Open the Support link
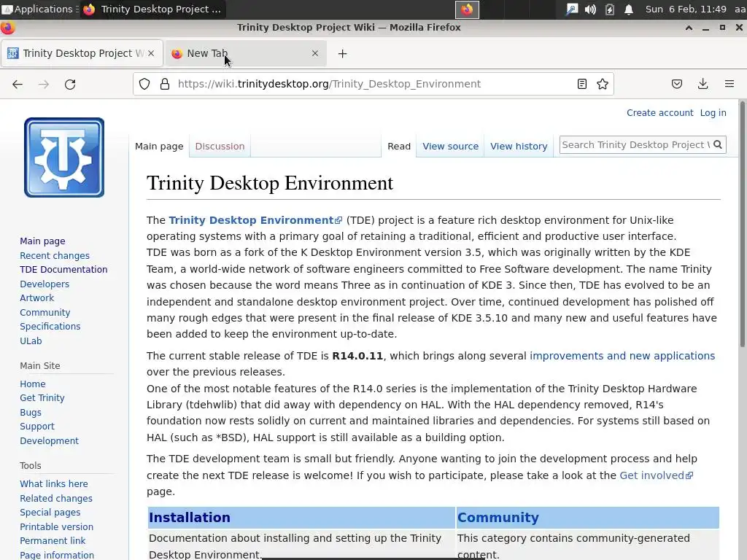 tap(37, 427)
